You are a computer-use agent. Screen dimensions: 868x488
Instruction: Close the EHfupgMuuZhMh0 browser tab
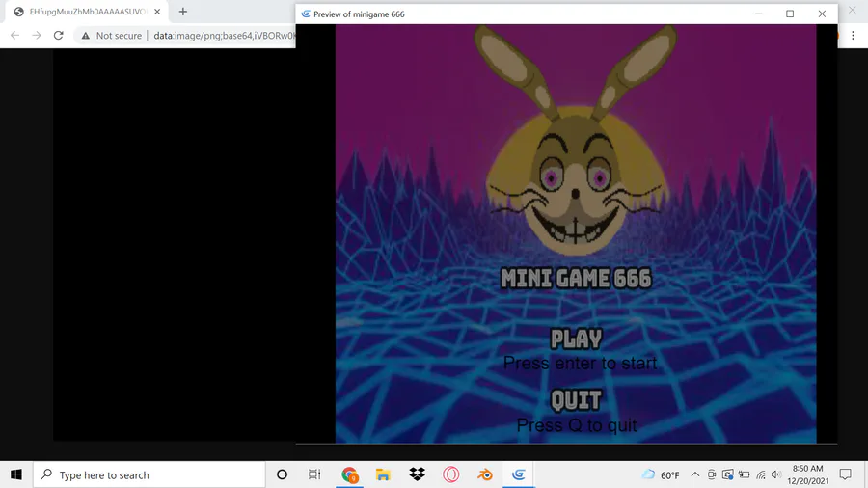pos(157,12)
